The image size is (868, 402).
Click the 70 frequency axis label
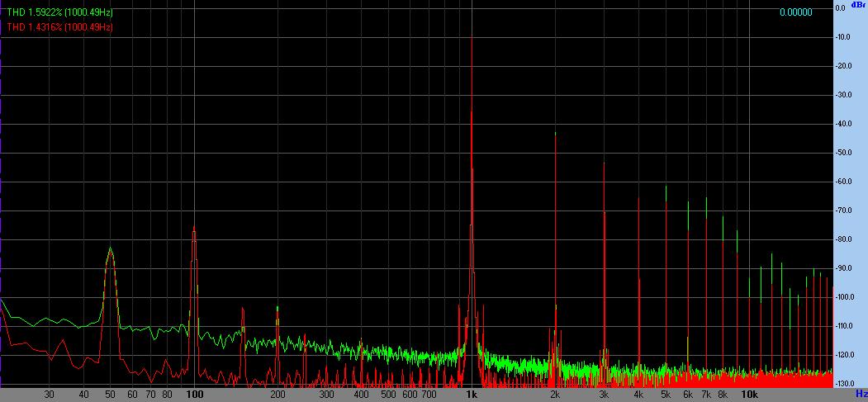click(x=150, y=395)
